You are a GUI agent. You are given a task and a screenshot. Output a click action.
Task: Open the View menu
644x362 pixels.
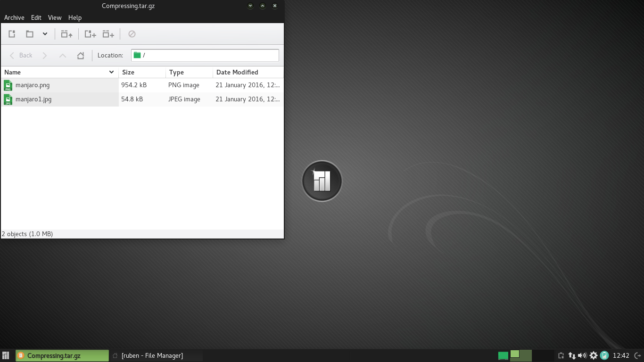coord(55,17)
